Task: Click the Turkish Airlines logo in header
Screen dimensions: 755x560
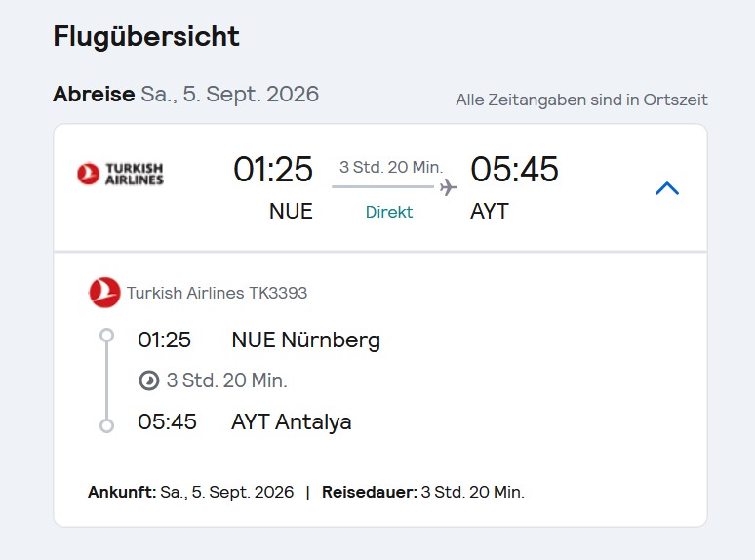Action: [x=121, y=174]
